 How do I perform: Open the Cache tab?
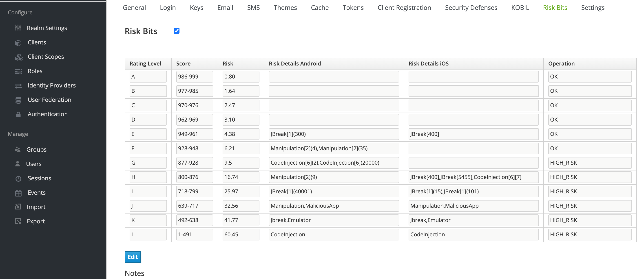click(x=320, y=7)
